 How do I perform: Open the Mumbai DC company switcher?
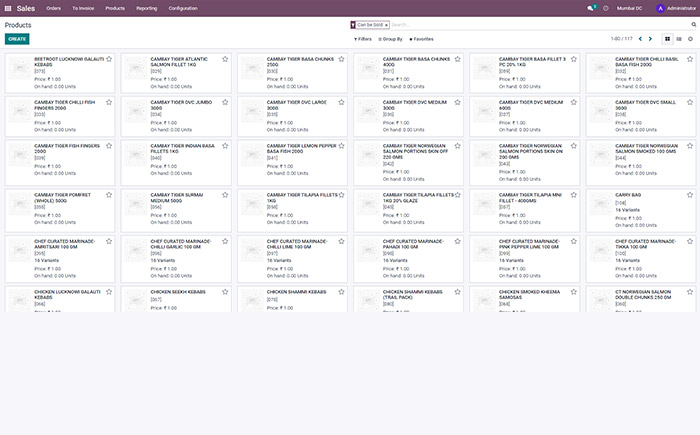tap(629, 8)
